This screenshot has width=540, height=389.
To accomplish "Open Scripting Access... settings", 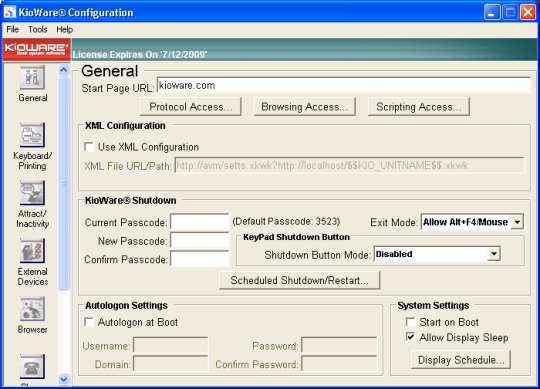I will 418,107.
